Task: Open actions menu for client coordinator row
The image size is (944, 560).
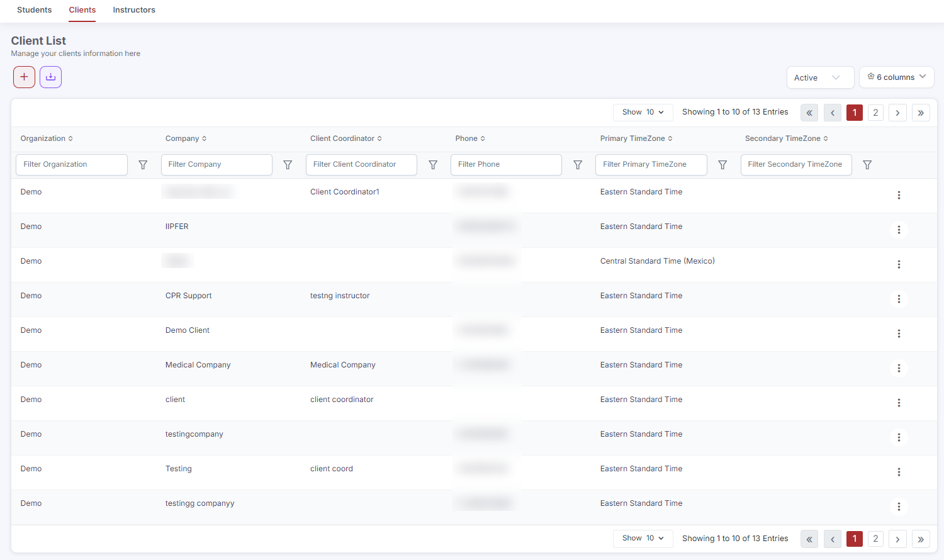Action: [899, 403]
